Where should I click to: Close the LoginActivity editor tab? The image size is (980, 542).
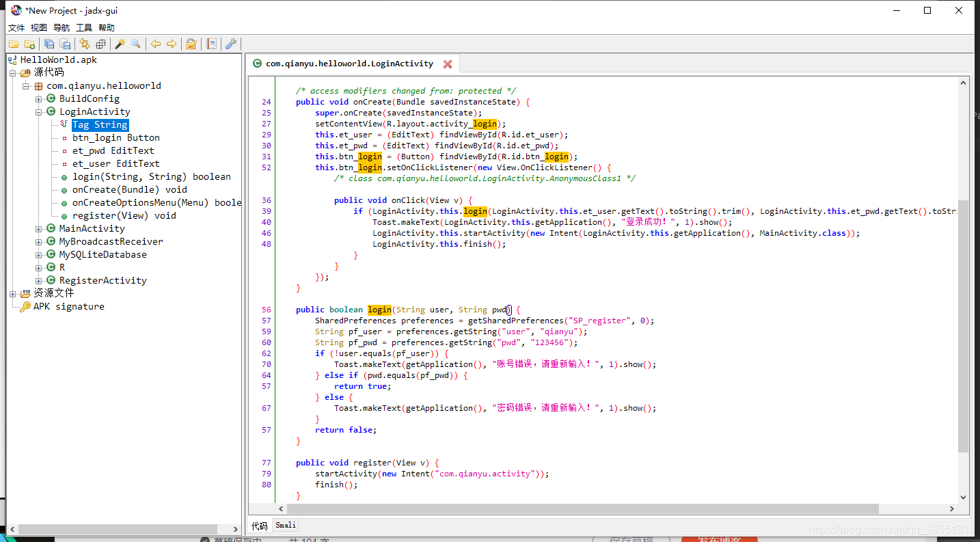tap(448, 64)
